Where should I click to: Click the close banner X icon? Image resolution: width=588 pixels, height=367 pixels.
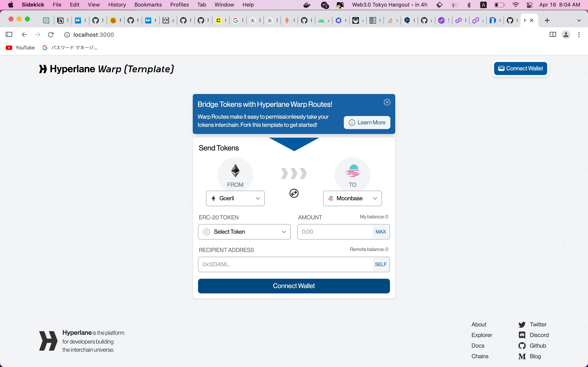click(x=387, y=102)
